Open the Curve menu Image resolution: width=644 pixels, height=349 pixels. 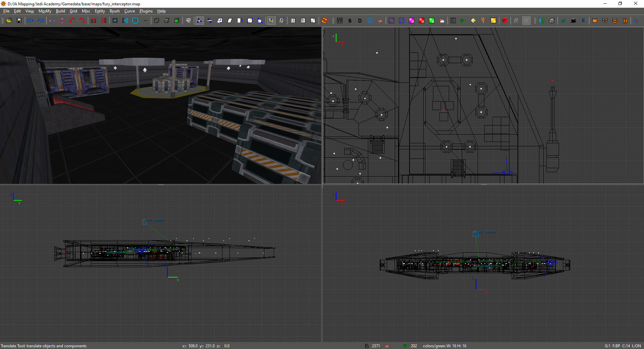(129, 11)
